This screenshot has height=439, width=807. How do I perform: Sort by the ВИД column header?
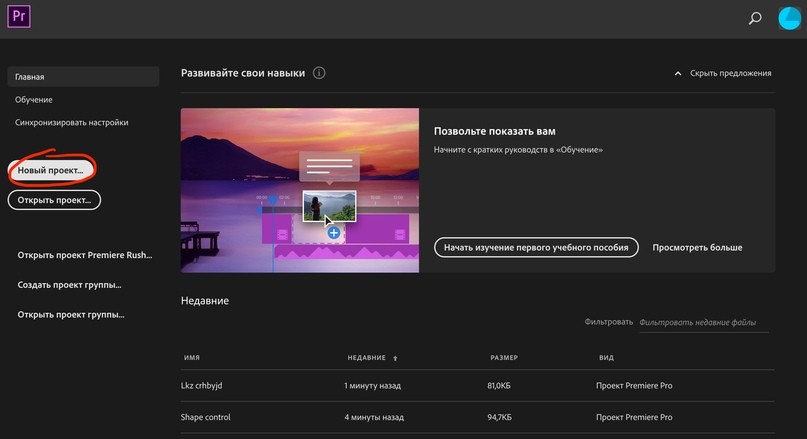click(x=606, y=358)
